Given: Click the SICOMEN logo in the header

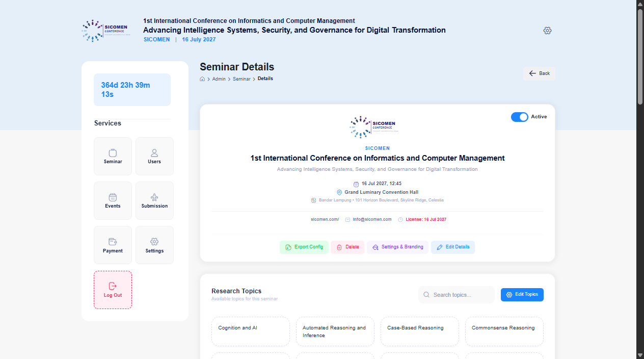Looking at the screenshot, I should click(106, 31).
